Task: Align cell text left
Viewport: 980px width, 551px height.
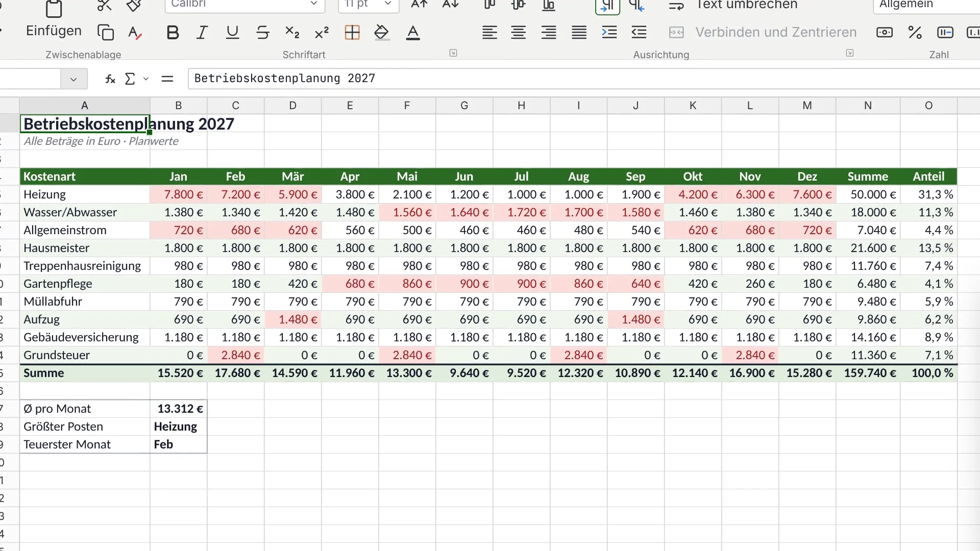Action: coord(489,33)
